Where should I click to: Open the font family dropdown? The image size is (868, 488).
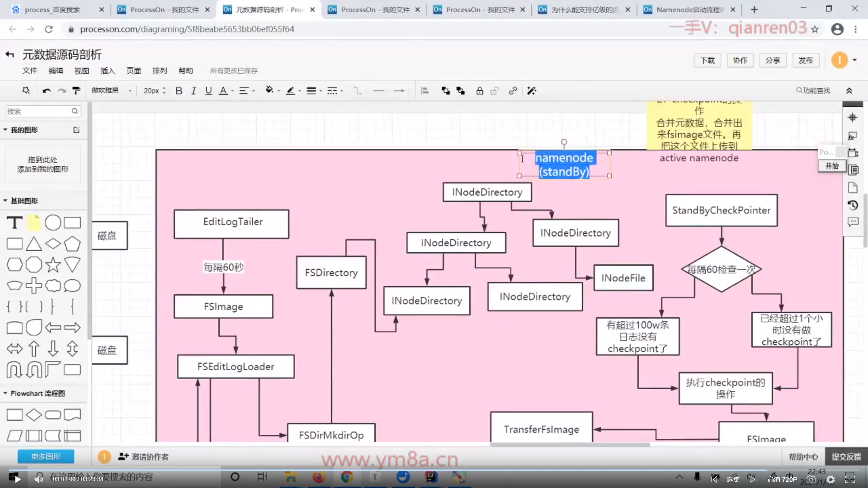point(111,91)
